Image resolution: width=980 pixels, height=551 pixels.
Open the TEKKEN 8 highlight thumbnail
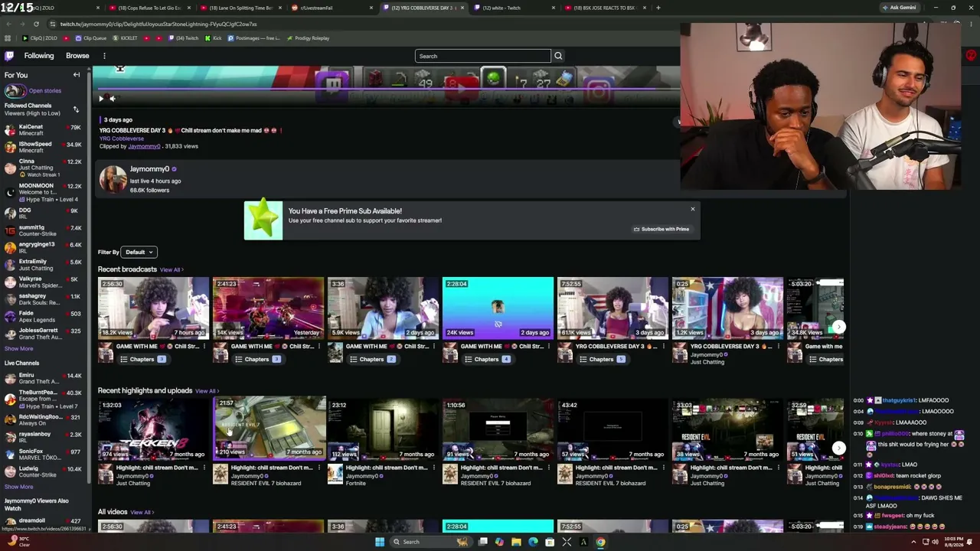click(153, 429)
